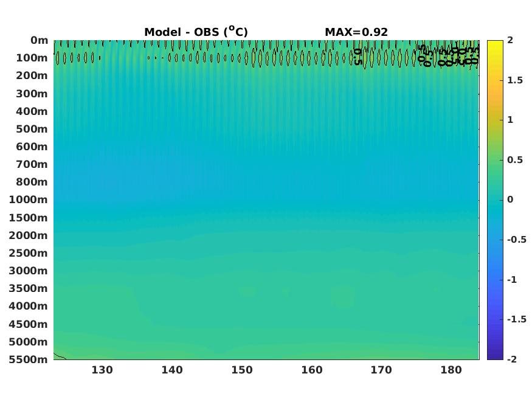532x399 pixels.
Task: Click the dark blue bottom of the colorbar
Action: [495, 357]
